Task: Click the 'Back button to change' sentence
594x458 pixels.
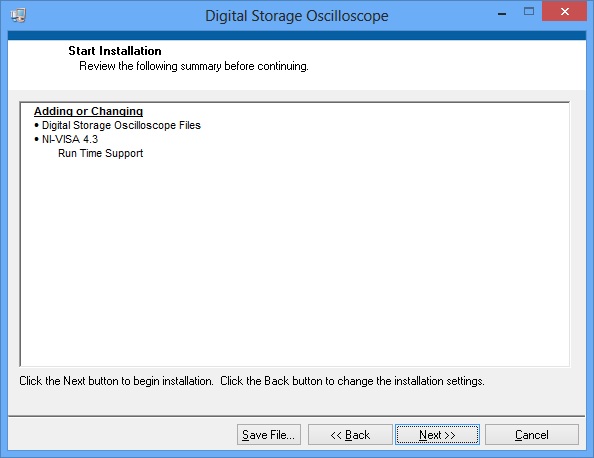Action: pos(352,381)
